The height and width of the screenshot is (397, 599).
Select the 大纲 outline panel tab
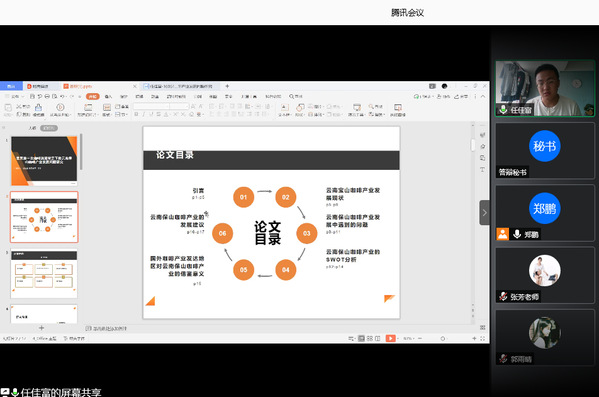(x=32, y=128)
